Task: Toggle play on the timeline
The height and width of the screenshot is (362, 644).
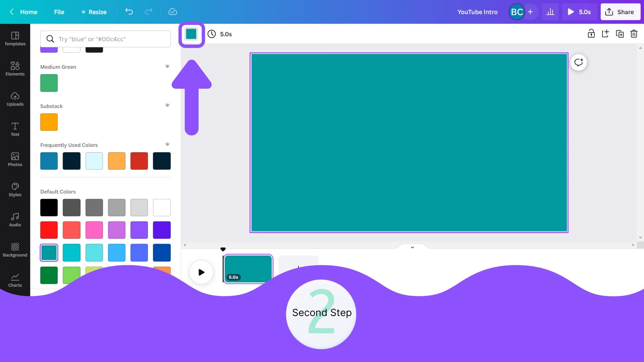Action: point(201,272)
